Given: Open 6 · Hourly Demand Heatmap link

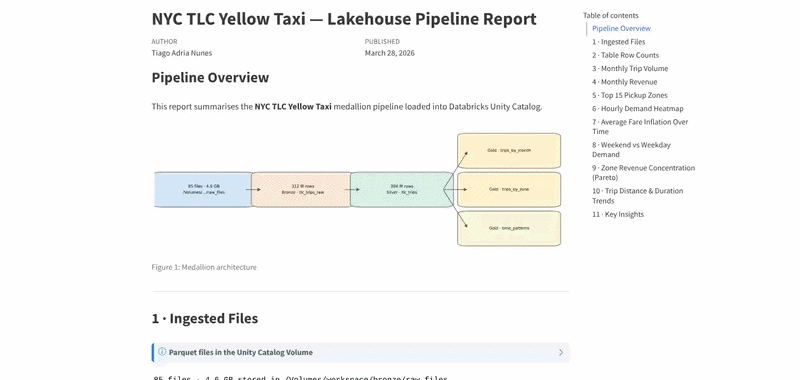Looking at the screenshot, I should click(x=638, y=108).
